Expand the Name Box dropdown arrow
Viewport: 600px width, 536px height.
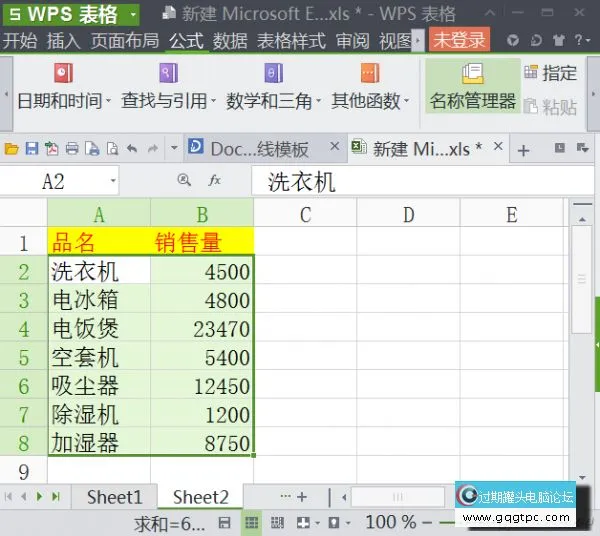pyautogui.click(x=113, y=181)
